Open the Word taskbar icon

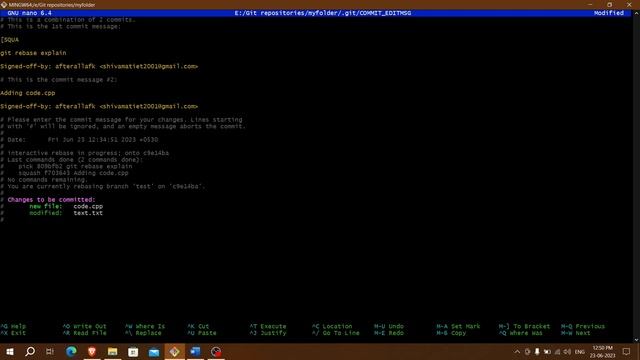(x=195, y=351)
